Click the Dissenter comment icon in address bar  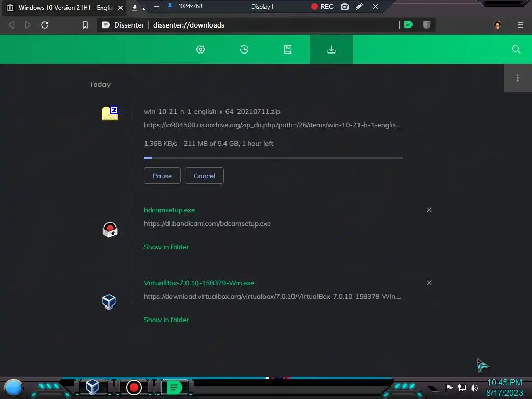click(x=408, y=25)
